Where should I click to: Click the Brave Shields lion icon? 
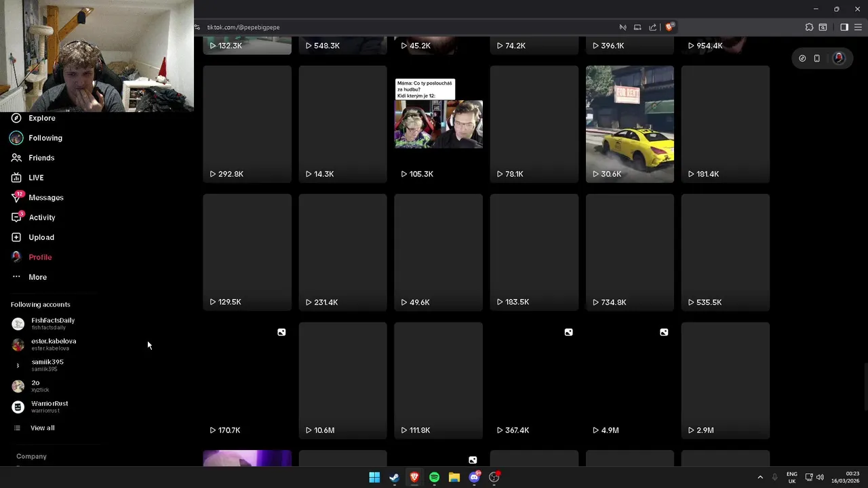click(x=669, y=27)
